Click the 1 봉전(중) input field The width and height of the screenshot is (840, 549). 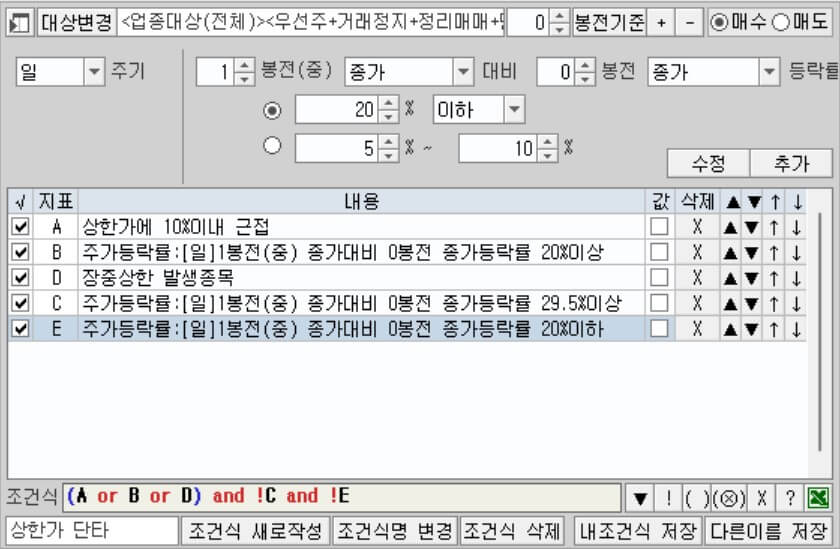pos(215,72)
